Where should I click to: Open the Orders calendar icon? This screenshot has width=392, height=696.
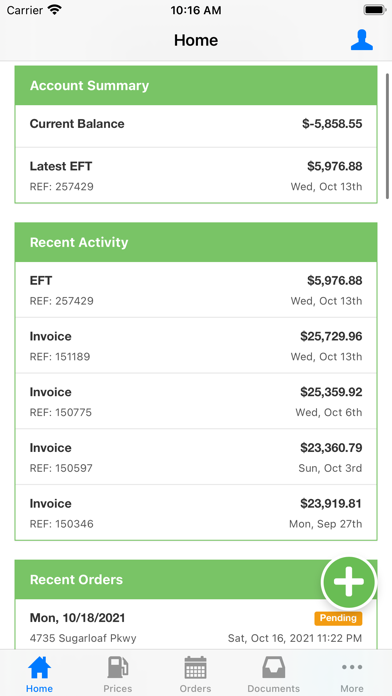pos(195,667)
